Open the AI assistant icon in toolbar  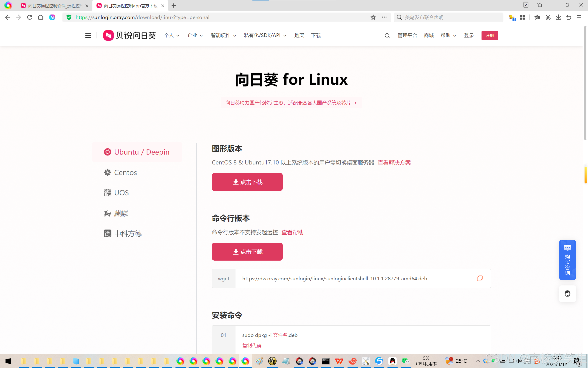pos(52,17)
